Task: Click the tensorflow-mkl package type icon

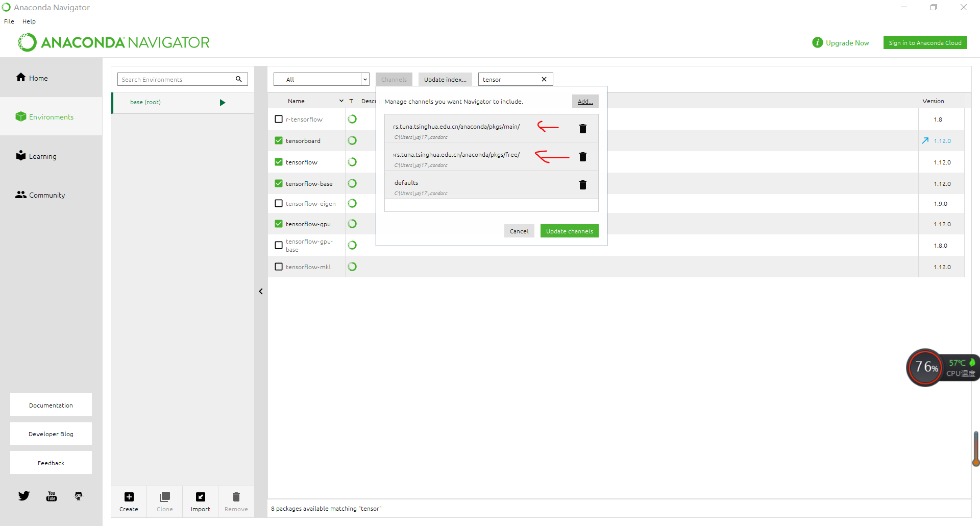Action: tap(352, 267)
